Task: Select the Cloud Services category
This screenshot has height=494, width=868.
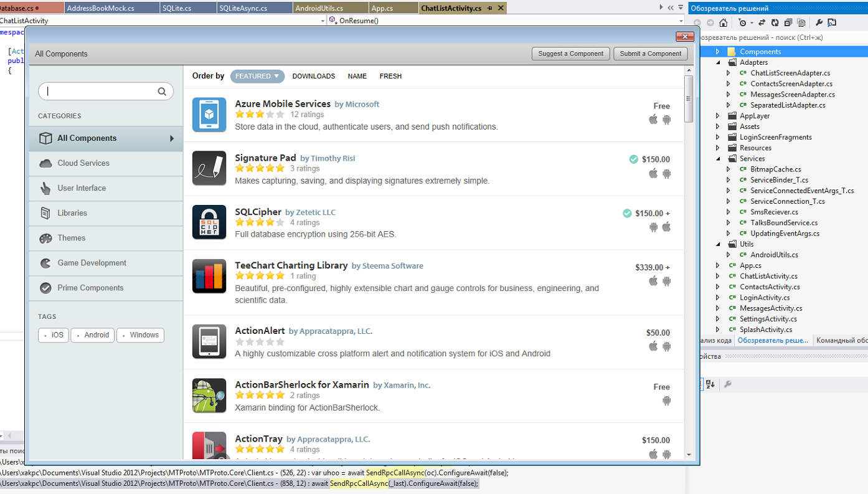Action: [106, 163]
